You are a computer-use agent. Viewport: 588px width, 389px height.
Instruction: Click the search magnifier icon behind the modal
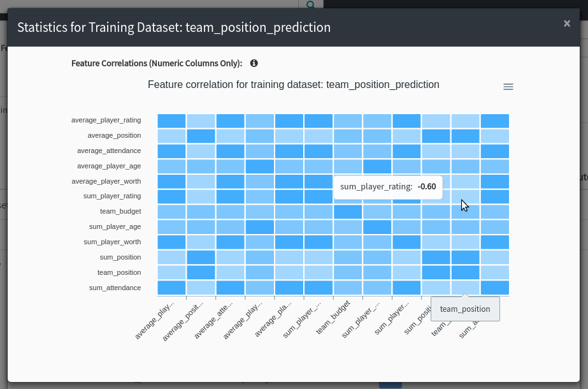click(311, 4)
